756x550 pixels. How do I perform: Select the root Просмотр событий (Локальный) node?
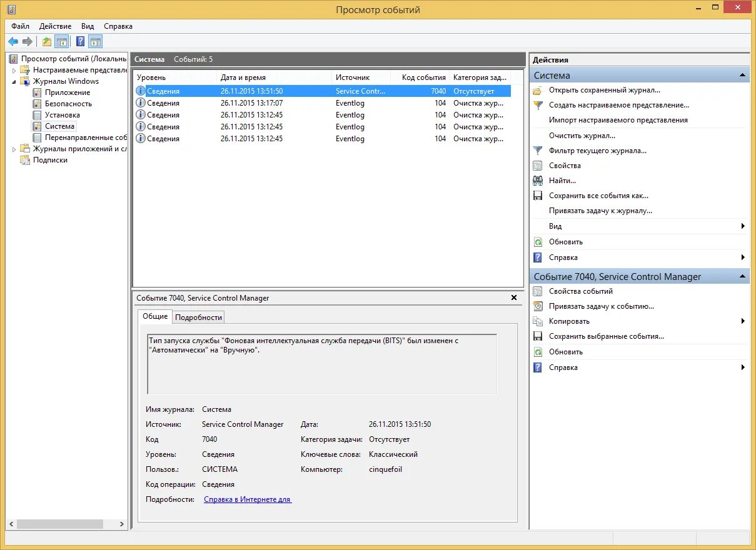tap(74, 59)
